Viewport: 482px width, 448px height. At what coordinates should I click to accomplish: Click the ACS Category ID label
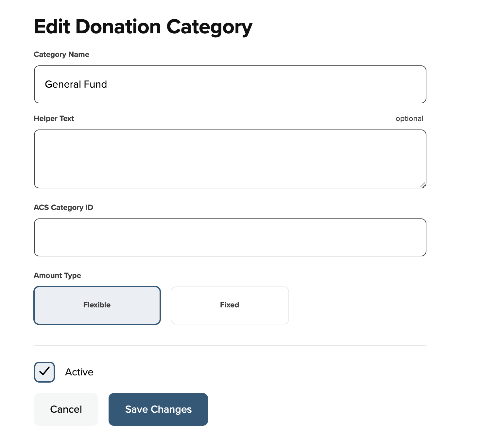[x=63, y=207]
